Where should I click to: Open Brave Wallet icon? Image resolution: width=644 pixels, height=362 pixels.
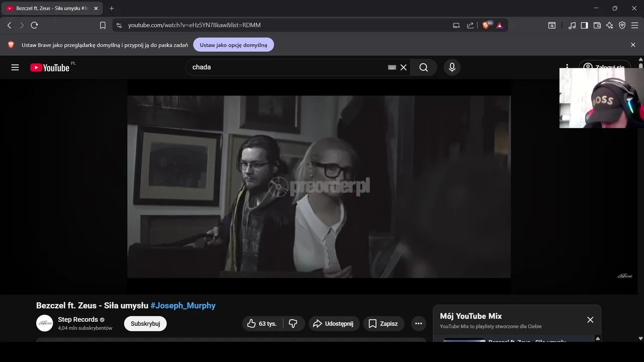pyautogui.click(x=597, y=25)
